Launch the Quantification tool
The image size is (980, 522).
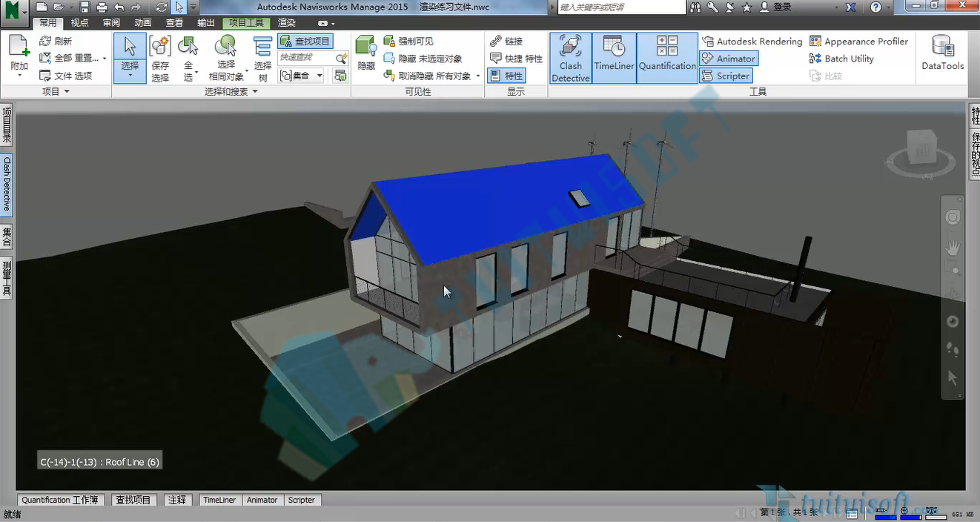[667, 58]
